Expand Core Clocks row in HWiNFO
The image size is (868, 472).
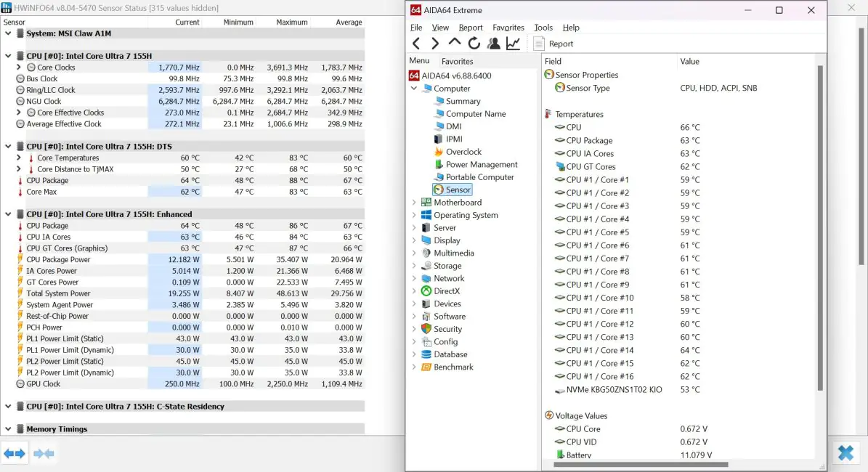pos(18,68)
